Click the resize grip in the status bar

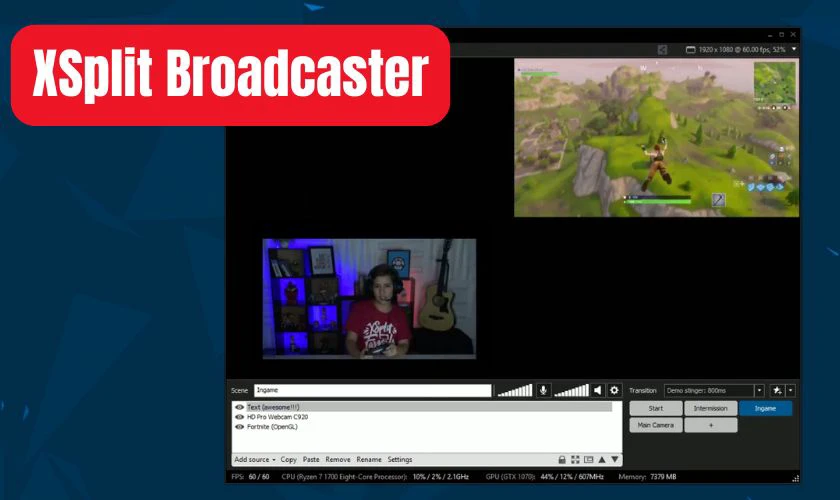(x=795, y=478)
